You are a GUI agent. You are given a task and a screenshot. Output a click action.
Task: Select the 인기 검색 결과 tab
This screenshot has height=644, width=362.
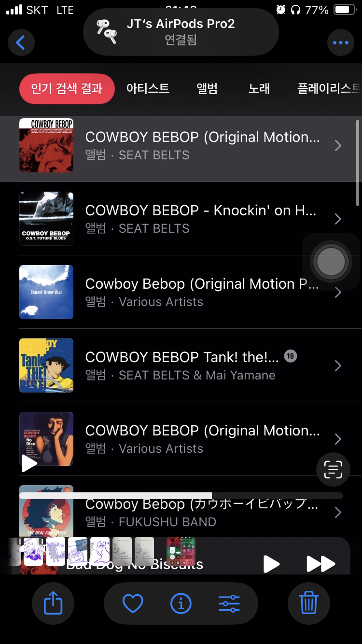coord(67,89)
